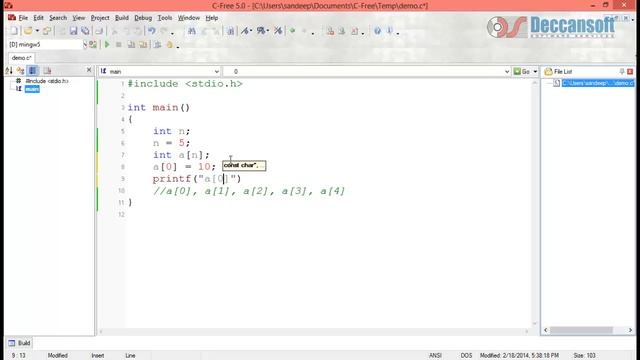This screenshot has width=640, height=360.
Task: Select #include <stdio.h> in symbol tree
Action: 47,81
